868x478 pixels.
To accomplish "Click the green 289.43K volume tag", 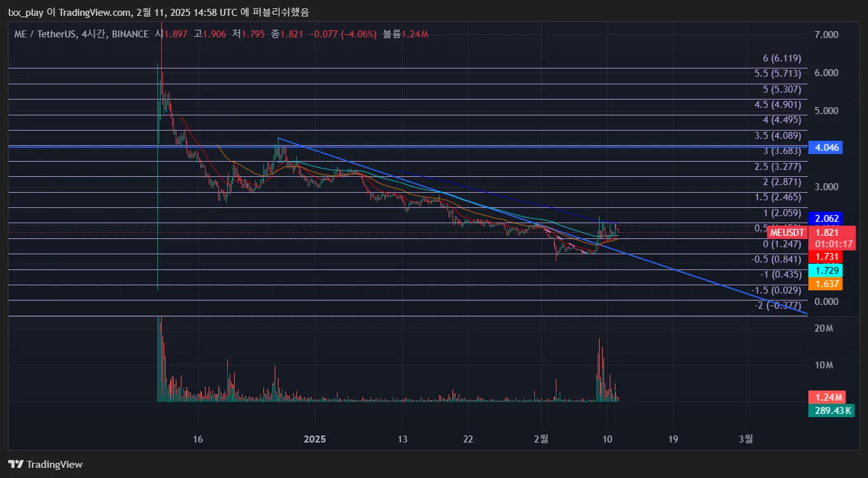I will (832, 411).
